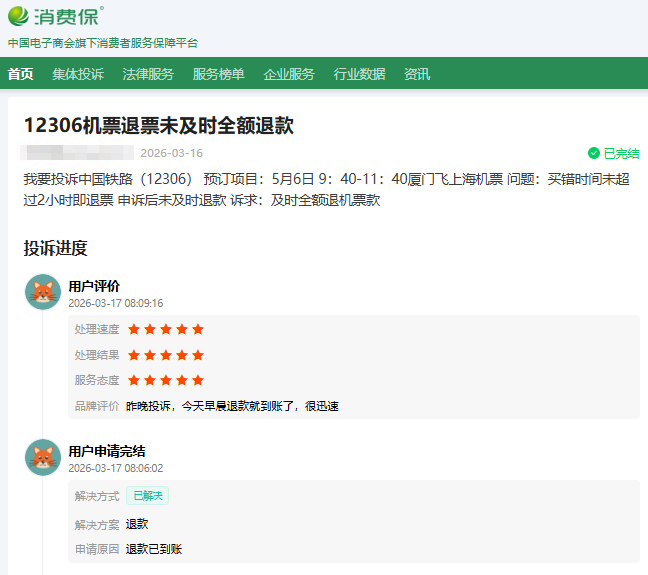Image resolution: width=648 pixels, height=575 pixels.
Task: Click the 品牌评价 comment text
Action: point(232,406)
